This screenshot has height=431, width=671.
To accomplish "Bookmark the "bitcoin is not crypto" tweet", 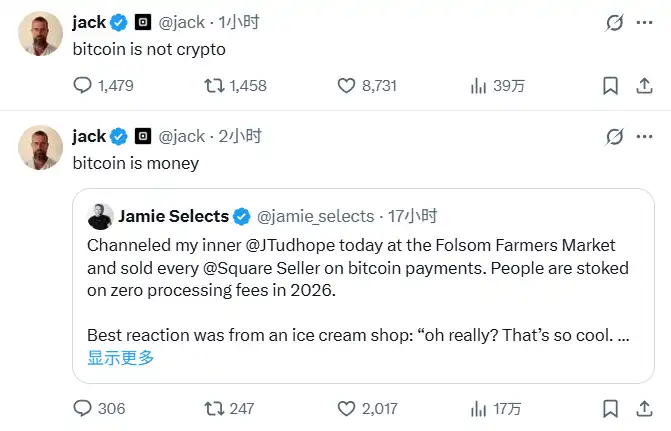I will pos(610,86).
